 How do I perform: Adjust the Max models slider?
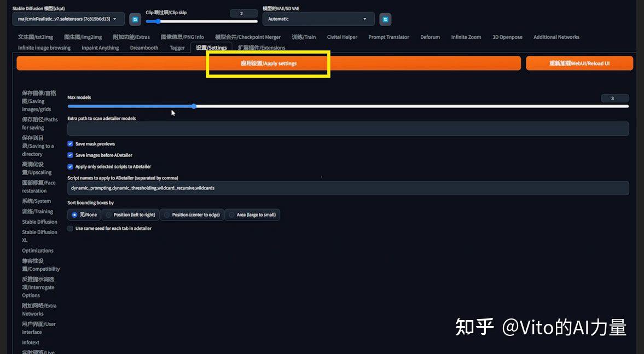pyautogui.click(x=194, y=106)
